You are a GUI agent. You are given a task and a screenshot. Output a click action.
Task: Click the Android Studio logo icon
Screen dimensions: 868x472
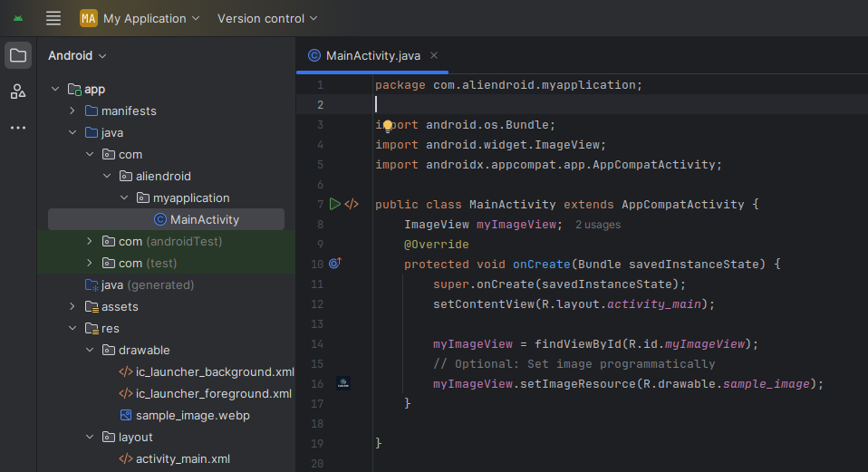click(x=18, y=18)
